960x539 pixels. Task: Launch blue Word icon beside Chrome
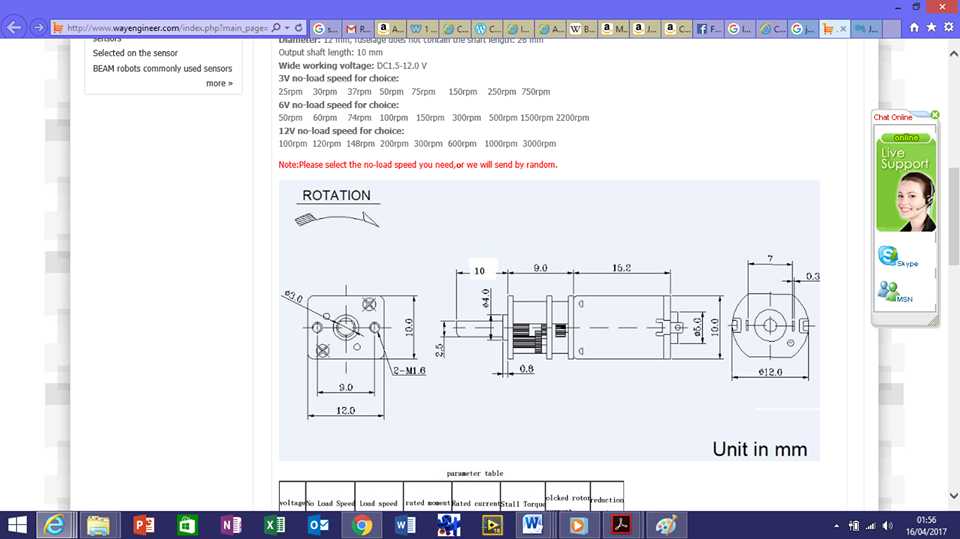click(x=405, y=525)
